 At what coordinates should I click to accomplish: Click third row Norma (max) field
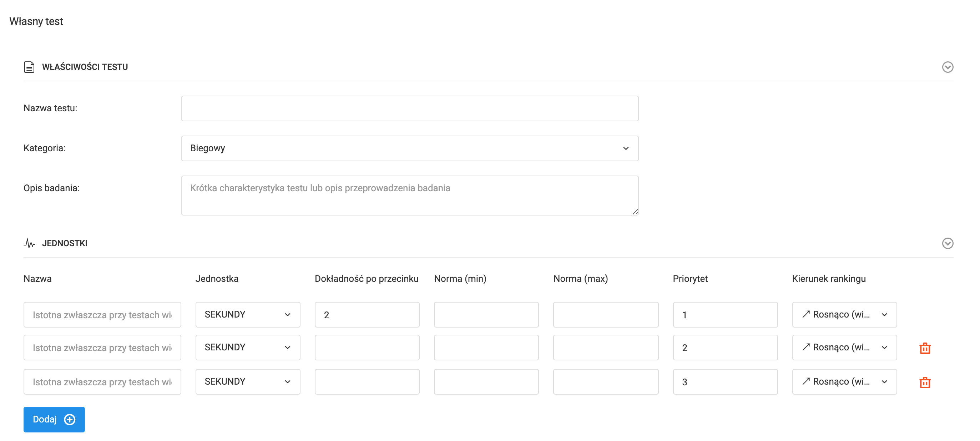point(605,382)
